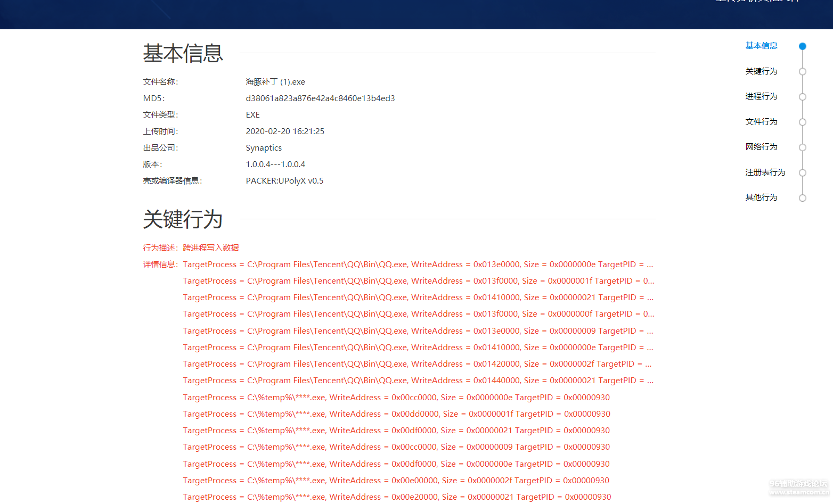Click the PACKER:UPolyX v0.5 text

click(x=284, y=181)
